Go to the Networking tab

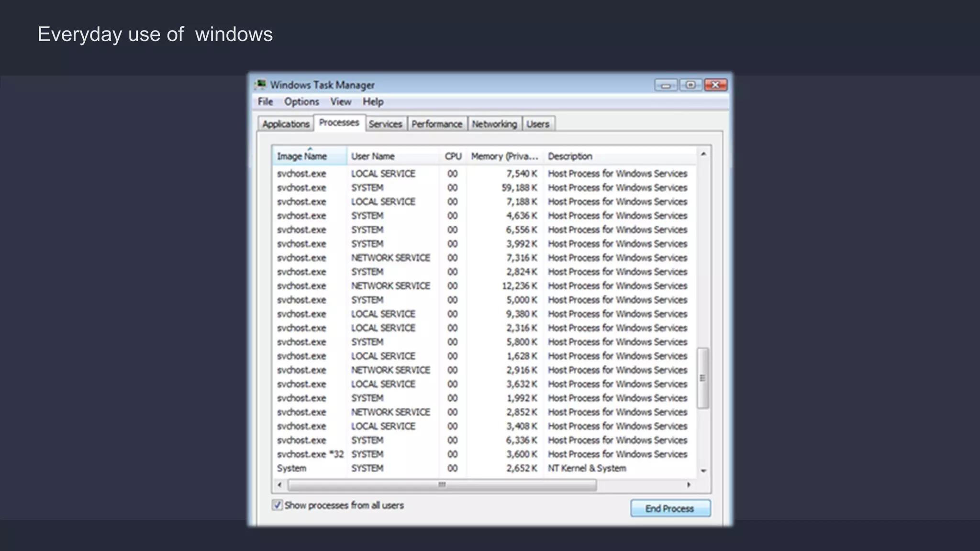pyautogui.click(x=494, y=124)
